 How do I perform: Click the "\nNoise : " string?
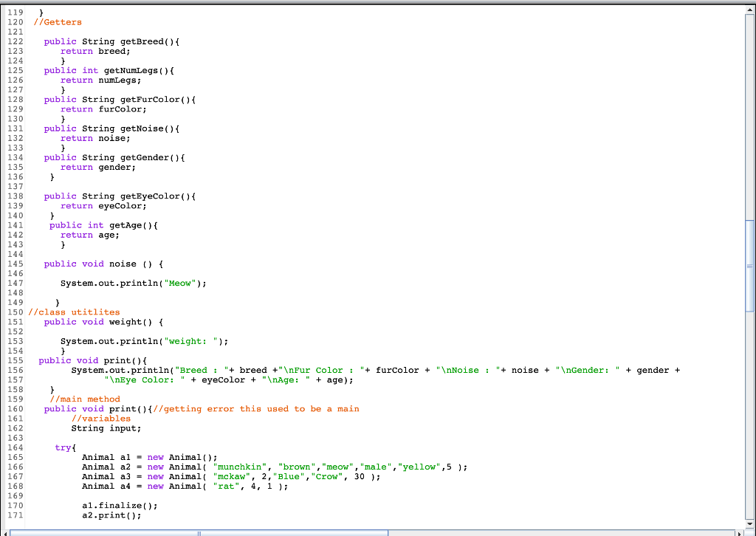coord(468,370)
